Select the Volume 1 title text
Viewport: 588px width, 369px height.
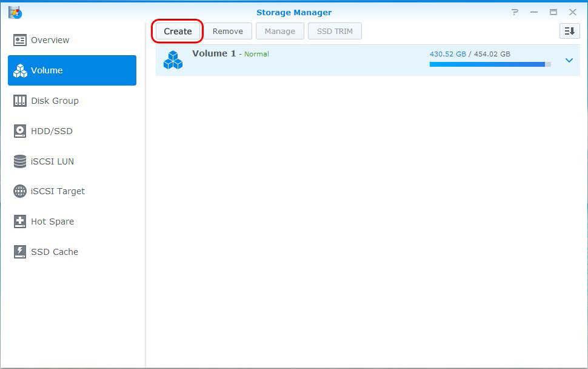coord(214,53)
